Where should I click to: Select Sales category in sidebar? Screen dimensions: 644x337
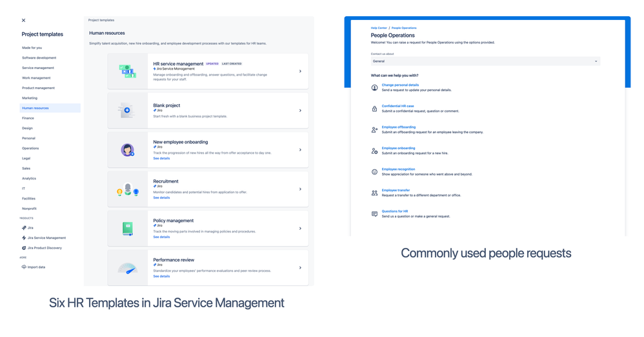tap(26, 168)
